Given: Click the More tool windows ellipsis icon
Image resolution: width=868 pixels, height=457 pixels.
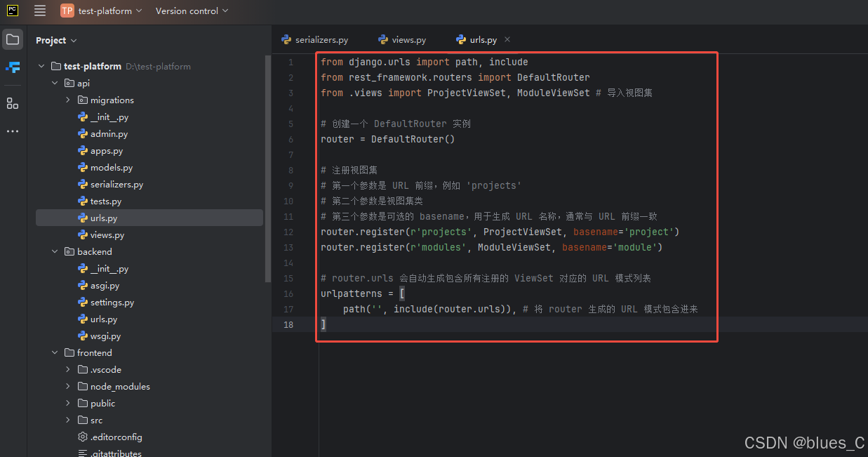Looking at the screenshot, I should pyautogui.click(x=13, y=131).
